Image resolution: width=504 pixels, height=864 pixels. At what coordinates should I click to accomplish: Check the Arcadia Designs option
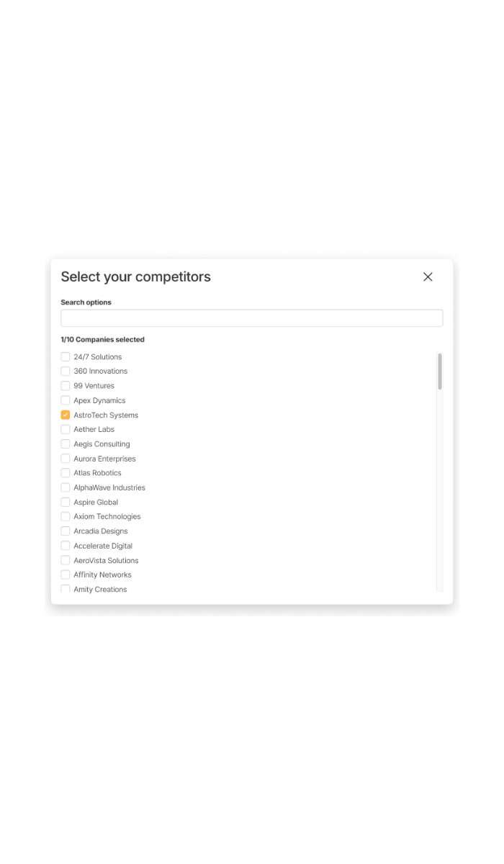(x=66, y=531)
